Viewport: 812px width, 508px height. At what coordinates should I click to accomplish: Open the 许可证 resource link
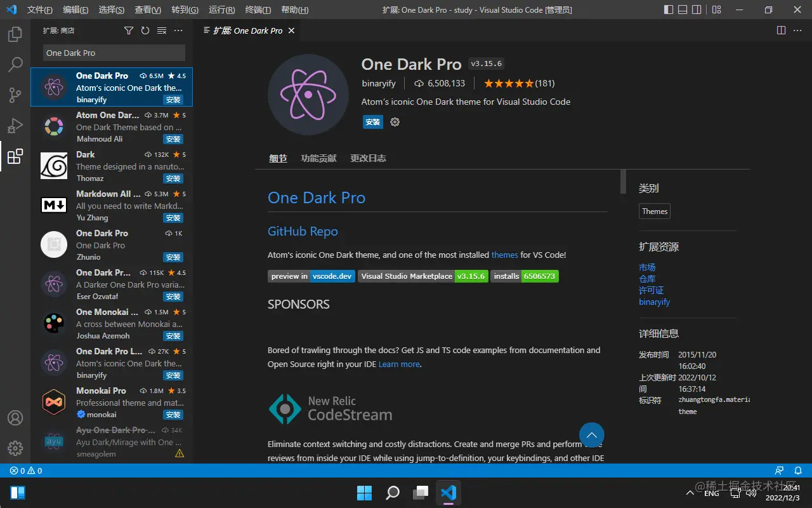652,290
